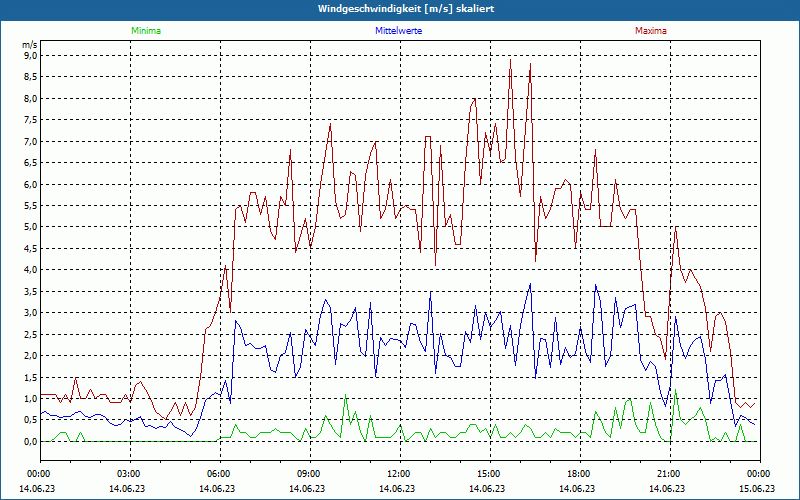Image resolution: width=800 pixels, height=500 pixels.
Task: Click the 06:00 time axis label
Action: 218,474
